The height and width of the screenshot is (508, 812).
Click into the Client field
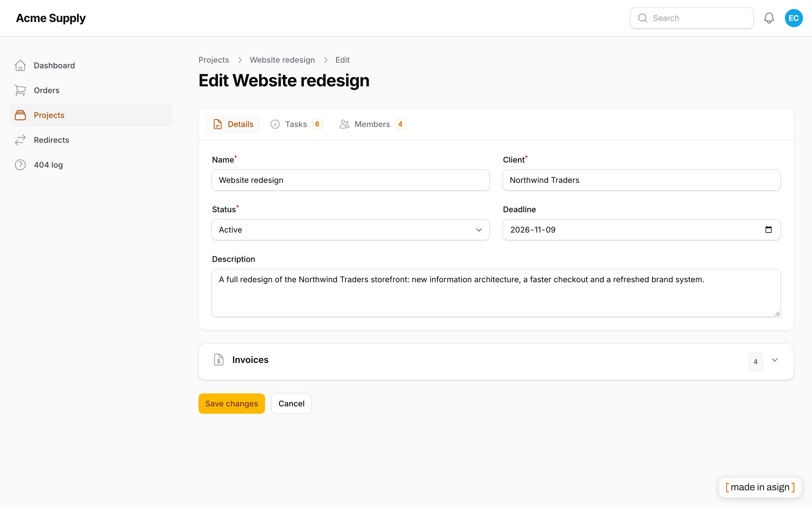coord(641,180)
